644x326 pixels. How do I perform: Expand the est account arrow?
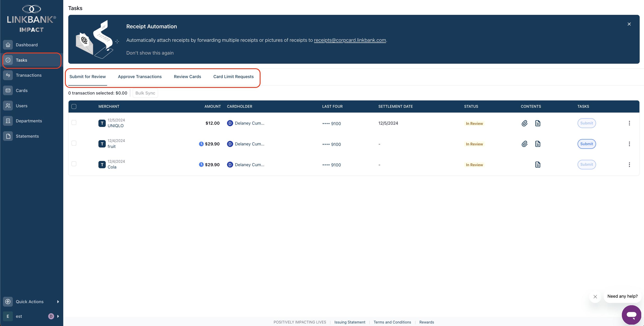point(58,316)
